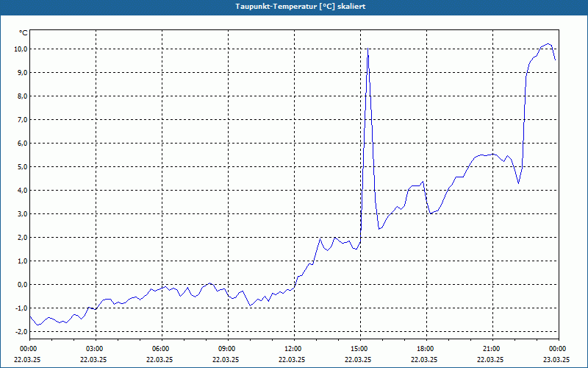The width and height of the screenshot is (588, 368).
Task: Click the '00:00' time label dated 22.03.25
Action: coord(28,349)
